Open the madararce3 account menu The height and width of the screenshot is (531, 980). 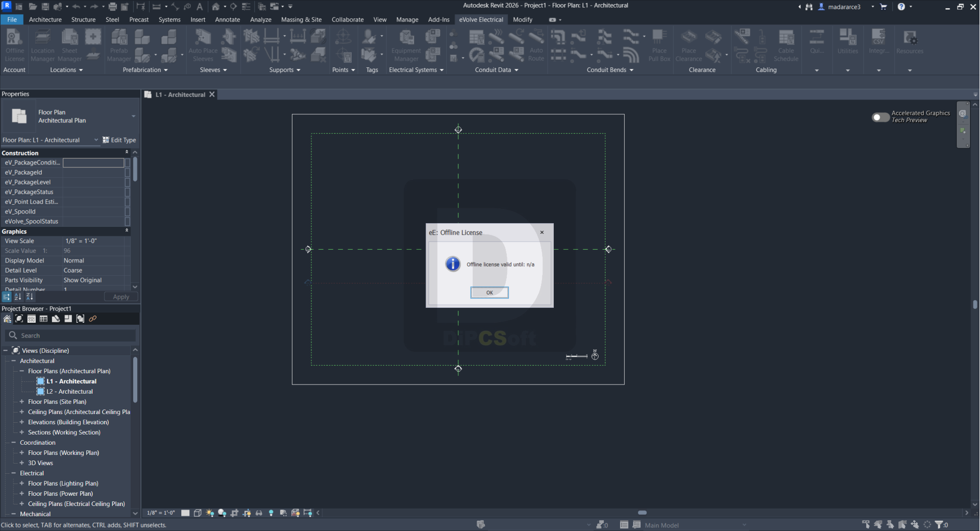844,7
